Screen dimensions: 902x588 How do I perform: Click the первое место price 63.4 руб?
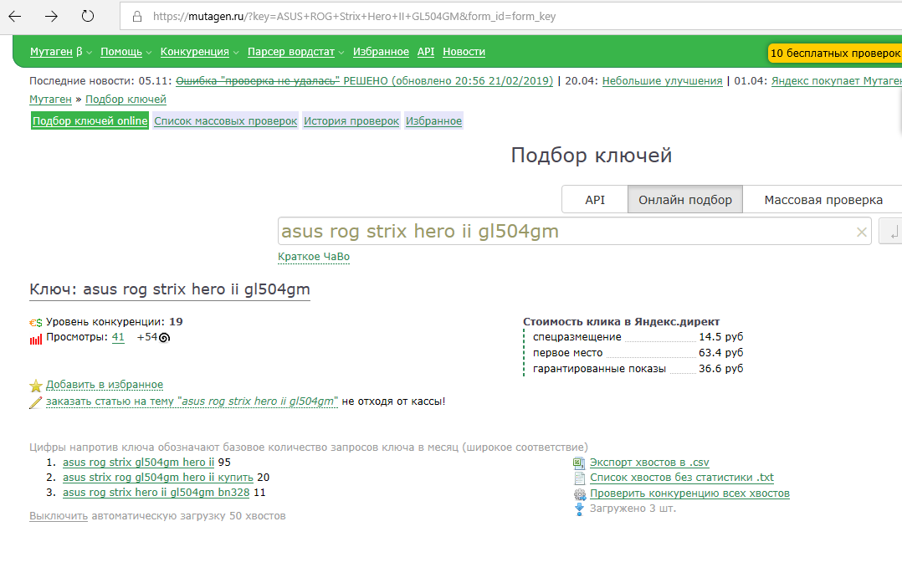[720, 352]
